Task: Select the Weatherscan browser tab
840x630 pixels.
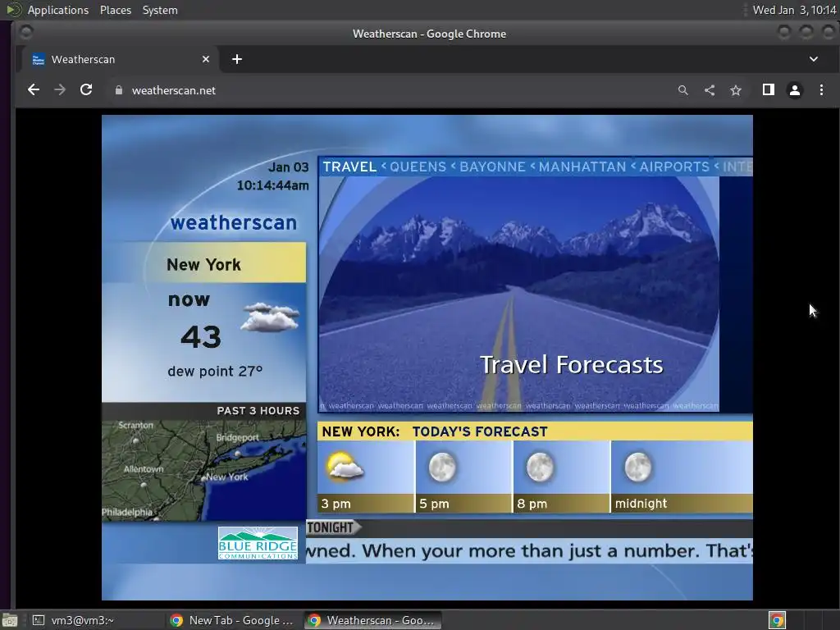Action: pos(121,59)
